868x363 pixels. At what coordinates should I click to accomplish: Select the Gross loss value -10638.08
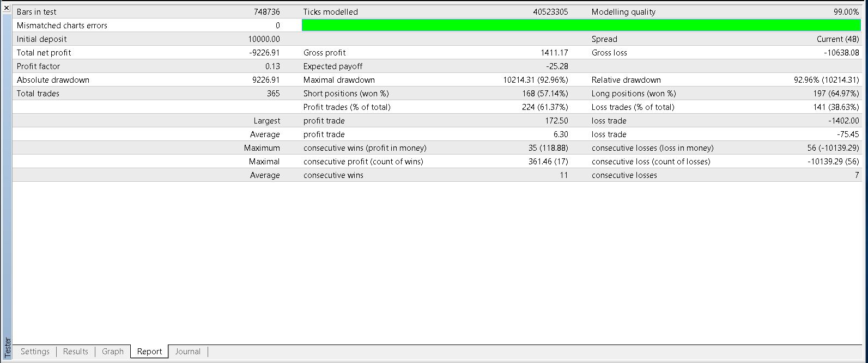click(x=841, y=53)
